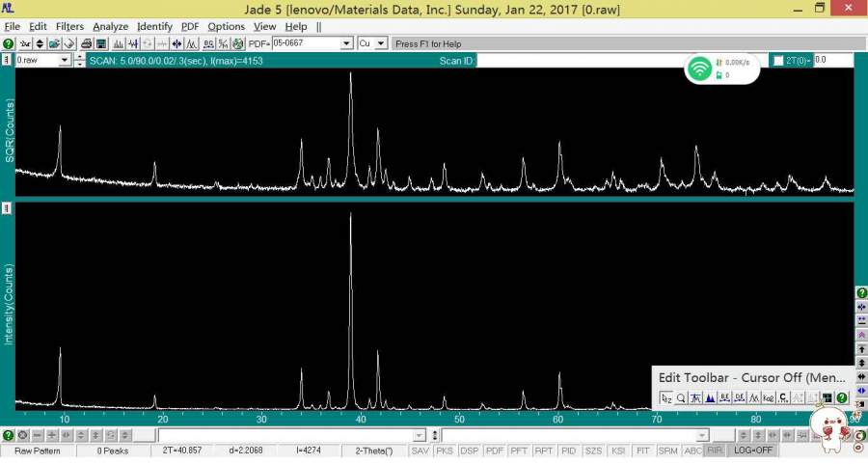
Task: Click the FIT status button
Action: click(642, 450)
